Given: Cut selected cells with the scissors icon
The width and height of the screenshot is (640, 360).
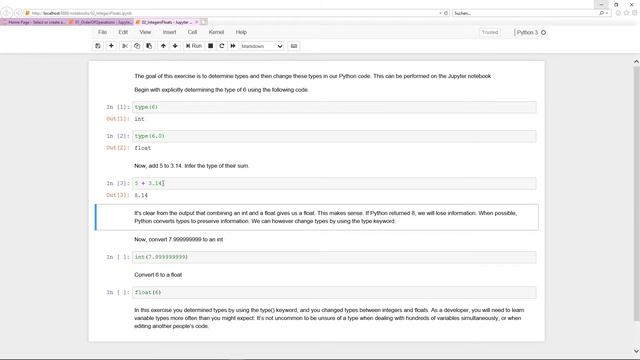Looking at the screenshot, I should coord(125,46).
